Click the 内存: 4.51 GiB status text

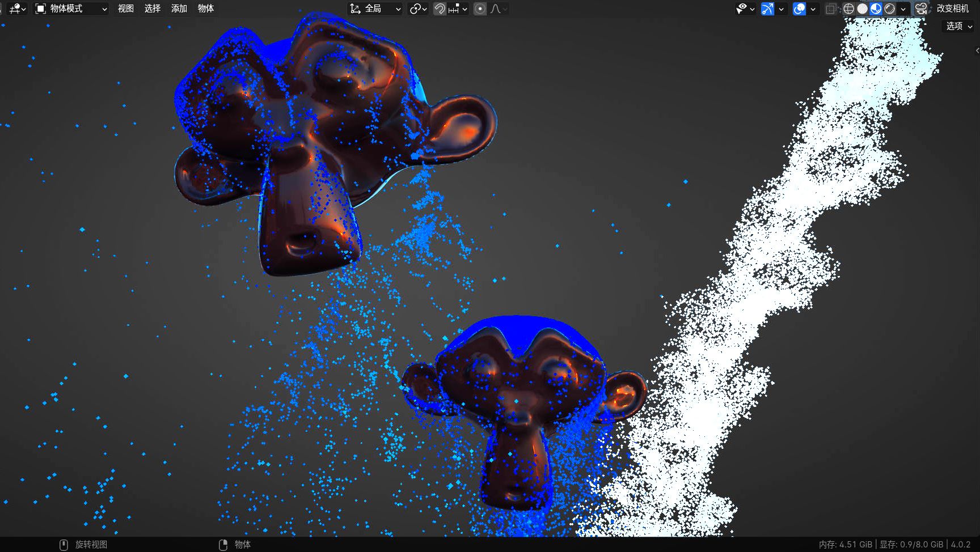point(846,545)
